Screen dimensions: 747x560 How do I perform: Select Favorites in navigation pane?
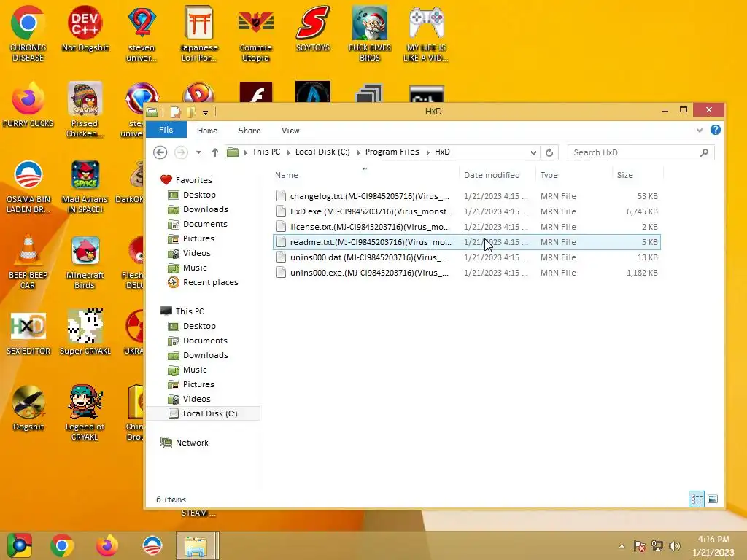[x=193, y=180]
